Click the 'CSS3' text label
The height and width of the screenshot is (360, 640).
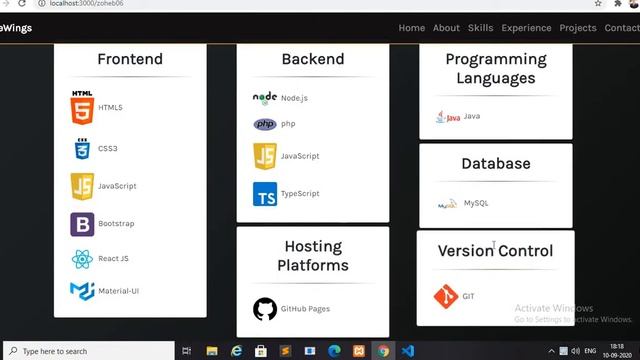pos(108,149)
